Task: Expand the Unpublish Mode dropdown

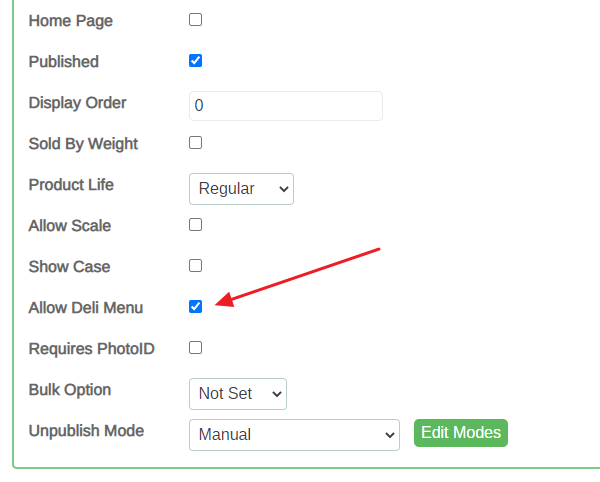Action: [294, 435]
